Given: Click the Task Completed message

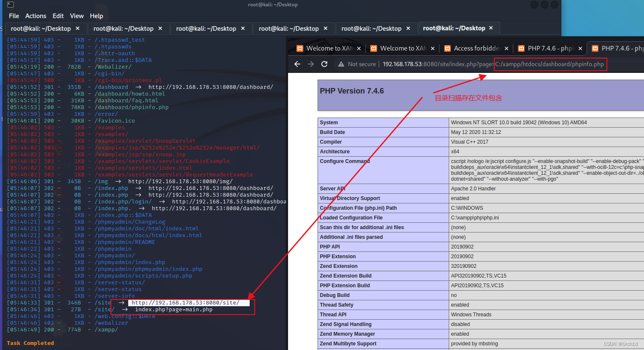Looking at the screenshot, I should coord(30,343).
